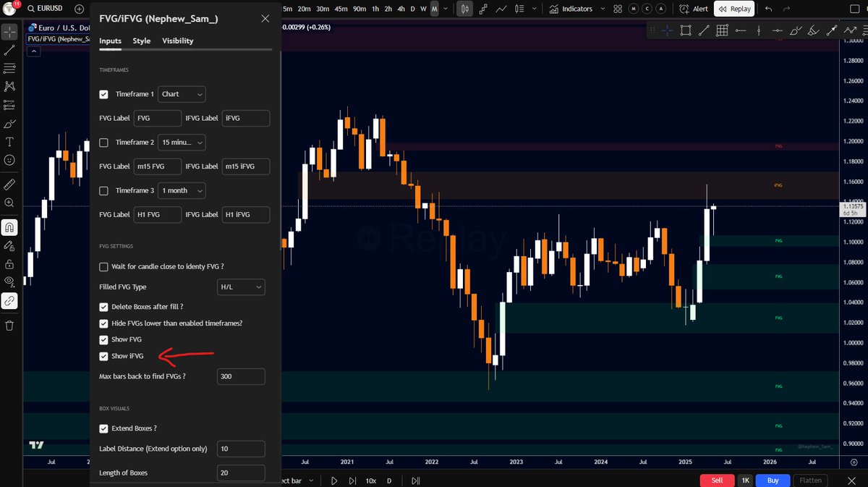Play the replay
Viewport: 868px width, 487px height.
pos(334,480)
